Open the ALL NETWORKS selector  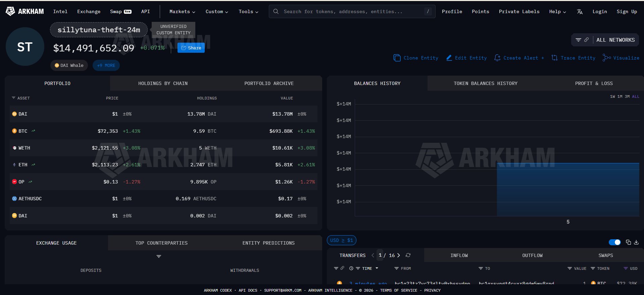tap(615, 40)
